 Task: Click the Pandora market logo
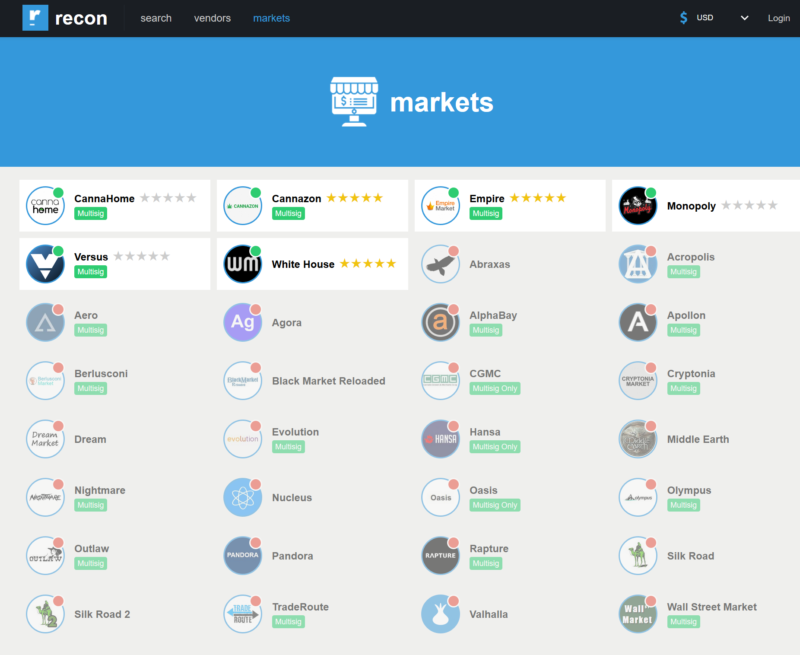point(243,556)
